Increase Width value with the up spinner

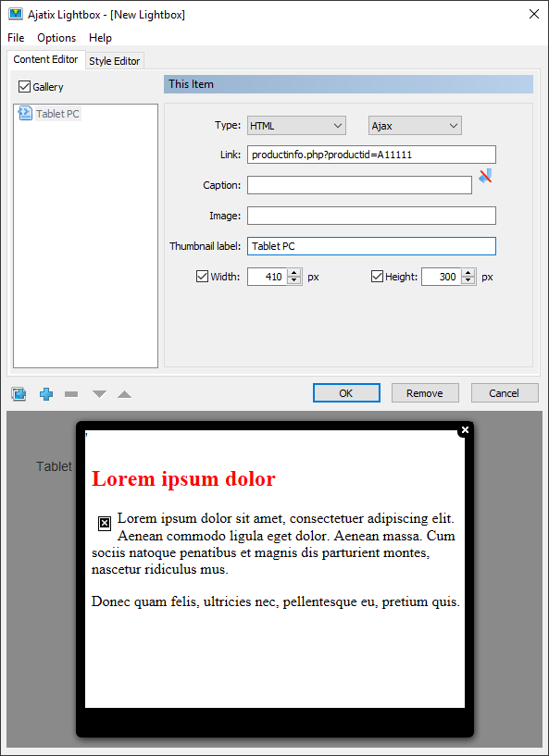(293, 273)
